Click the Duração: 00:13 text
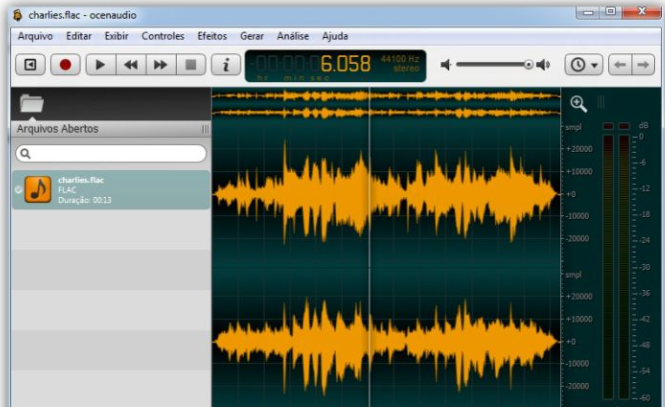This screenshot has width=665, height=407. click(84, 200)
